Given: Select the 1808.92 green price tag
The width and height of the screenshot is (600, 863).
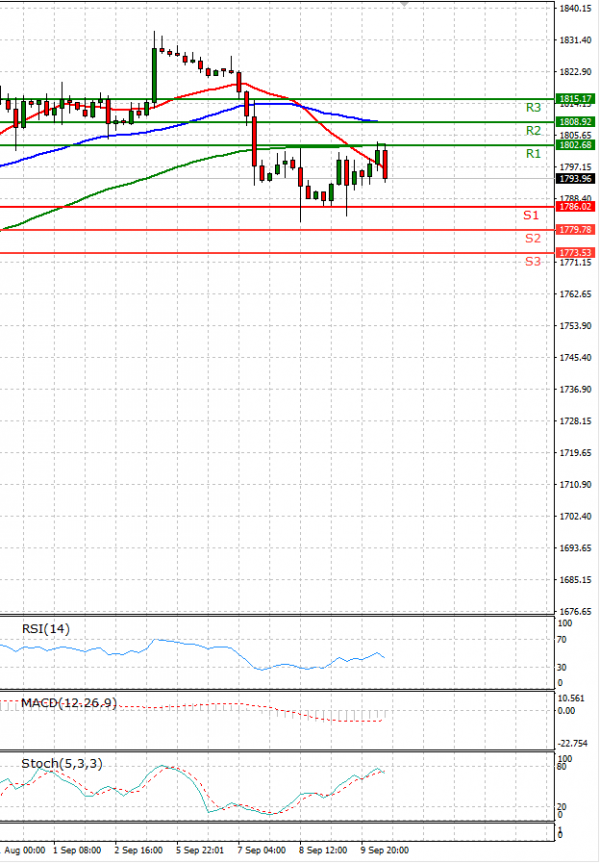Looking at the screenshot, I should click(575, 122).
